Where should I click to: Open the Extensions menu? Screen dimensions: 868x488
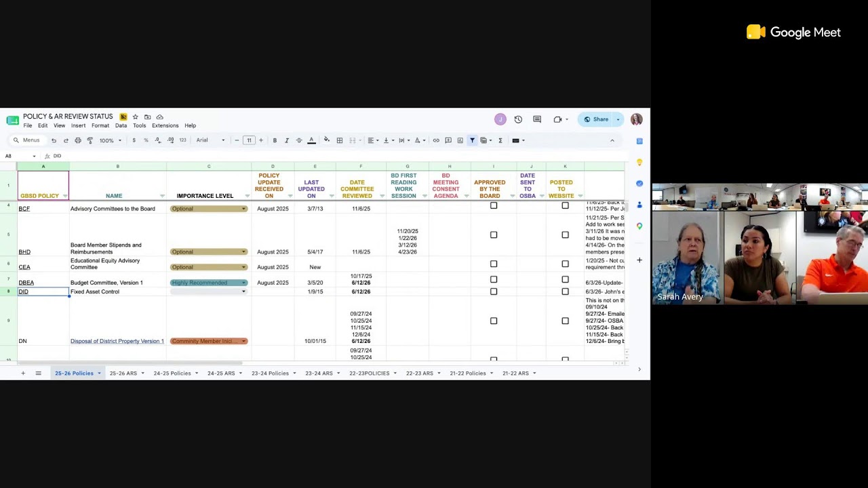[x=165, y=125]
